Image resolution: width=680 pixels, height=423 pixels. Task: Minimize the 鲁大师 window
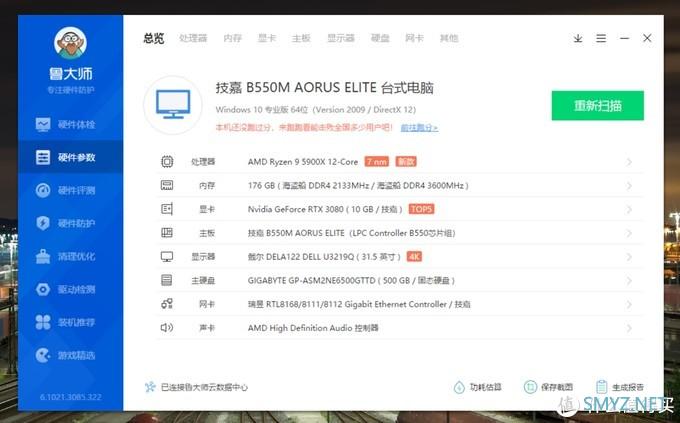(x=624, y=39)
